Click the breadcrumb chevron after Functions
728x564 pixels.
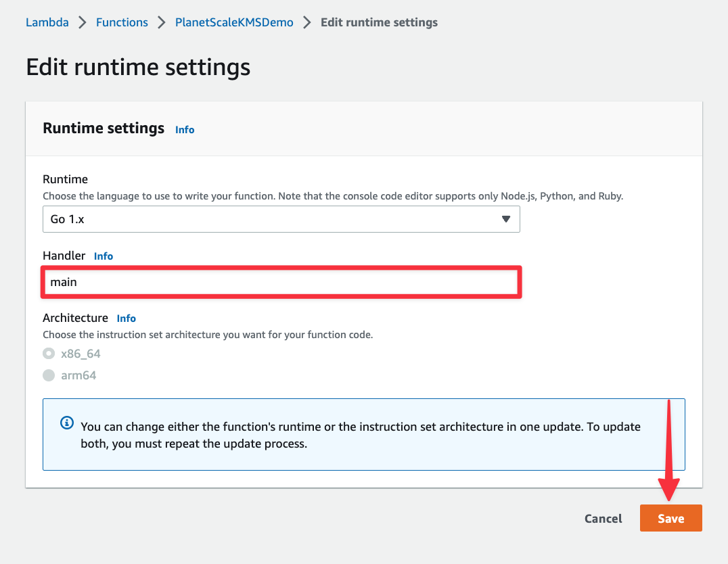click(162, 22)
